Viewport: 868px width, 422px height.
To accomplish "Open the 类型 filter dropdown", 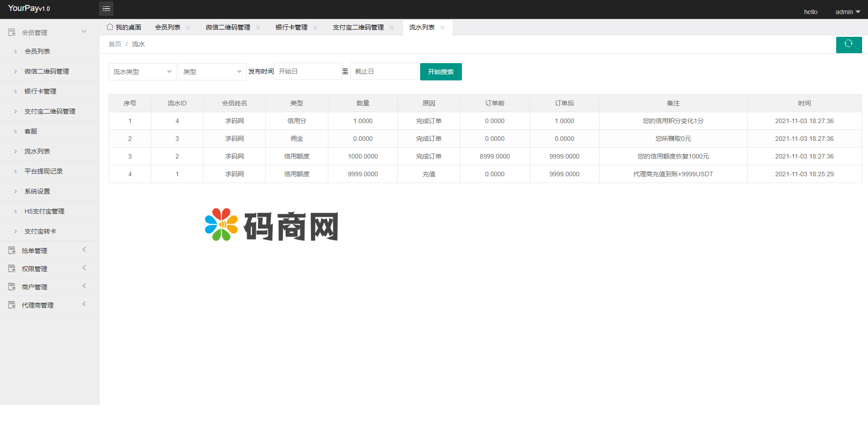I will (x=212, y=72).
